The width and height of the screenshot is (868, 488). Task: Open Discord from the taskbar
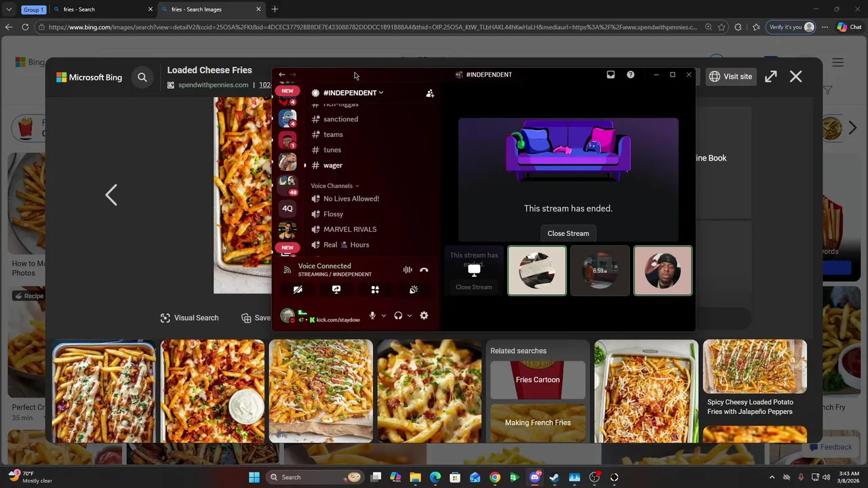535,477
